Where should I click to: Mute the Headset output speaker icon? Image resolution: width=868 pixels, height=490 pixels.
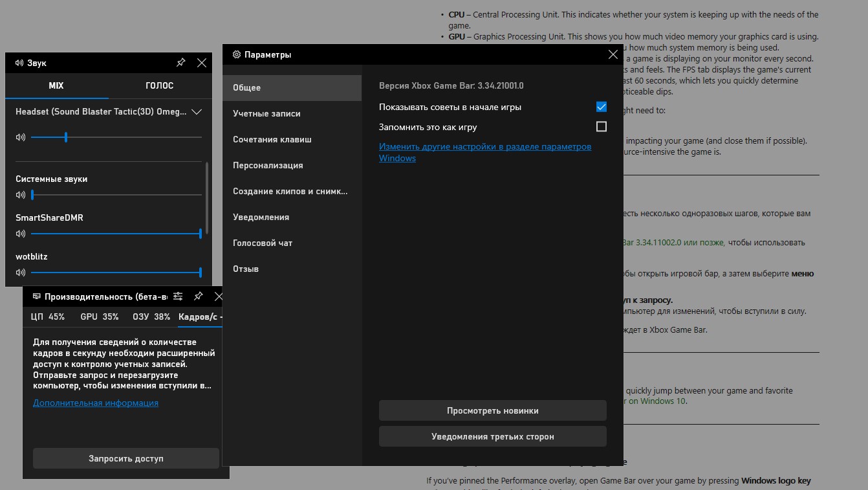tap(21, 137)
